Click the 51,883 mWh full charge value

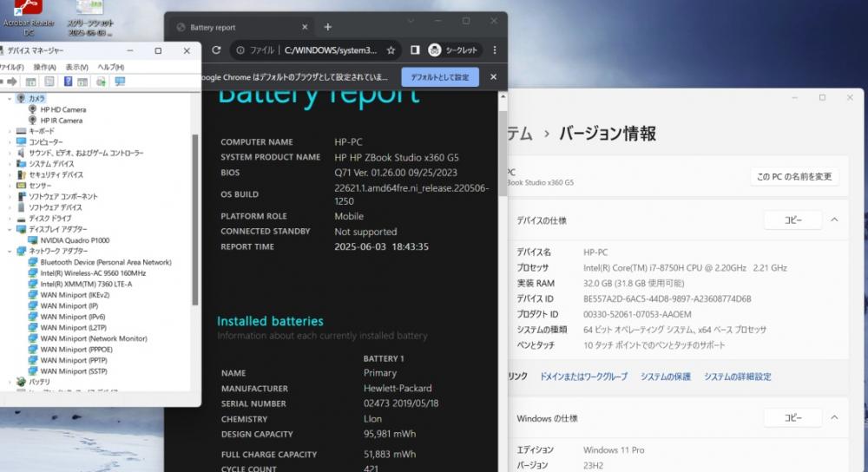(390, 455)
